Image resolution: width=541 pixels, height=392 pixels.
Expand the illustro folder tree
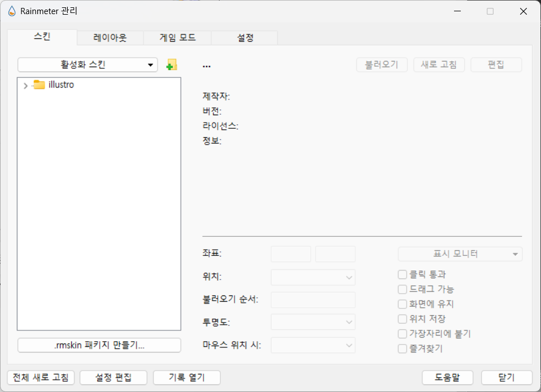point(25,86)
